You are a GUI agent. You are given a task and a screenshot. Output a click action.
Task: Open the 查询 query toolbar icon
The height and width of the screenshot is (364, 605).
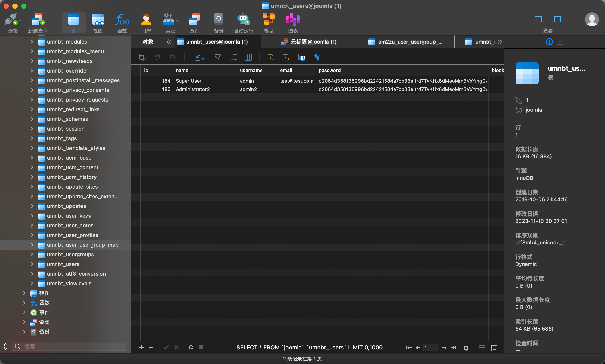coord(195,23)
